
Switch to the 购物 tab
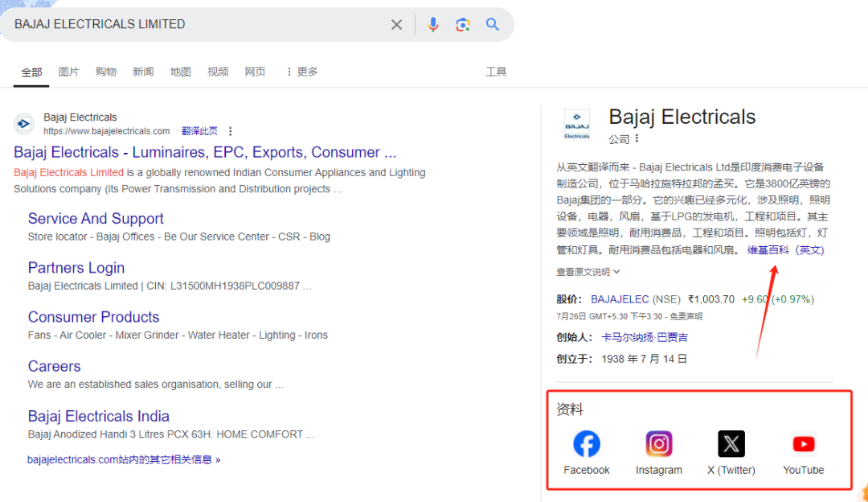point(106,72)
